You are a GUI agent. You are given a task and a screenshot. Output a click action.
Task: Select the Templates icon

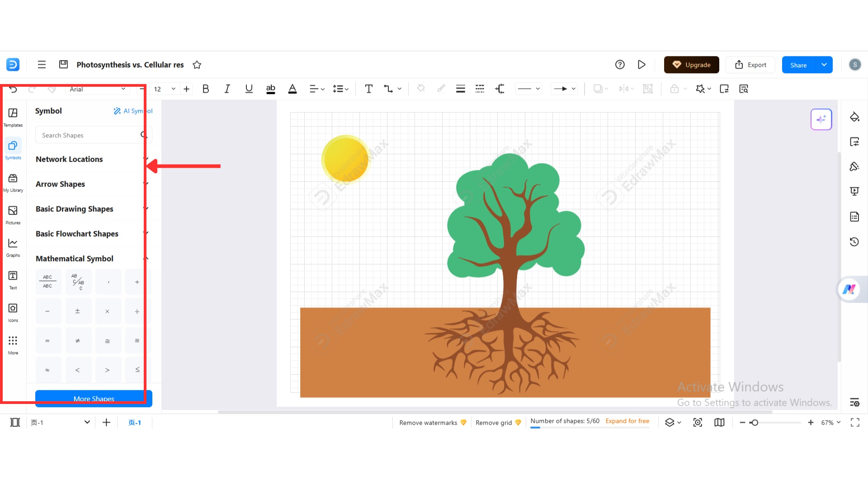pyautogui.click(x=13, y=117)
